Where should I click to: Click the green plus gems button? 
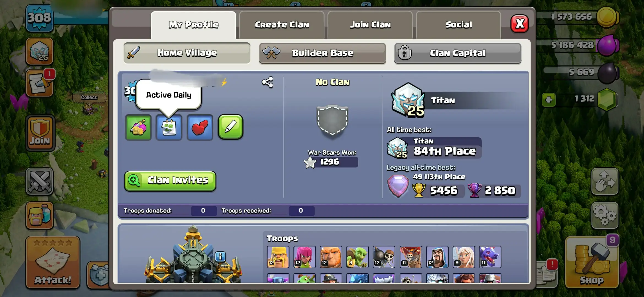549,100
